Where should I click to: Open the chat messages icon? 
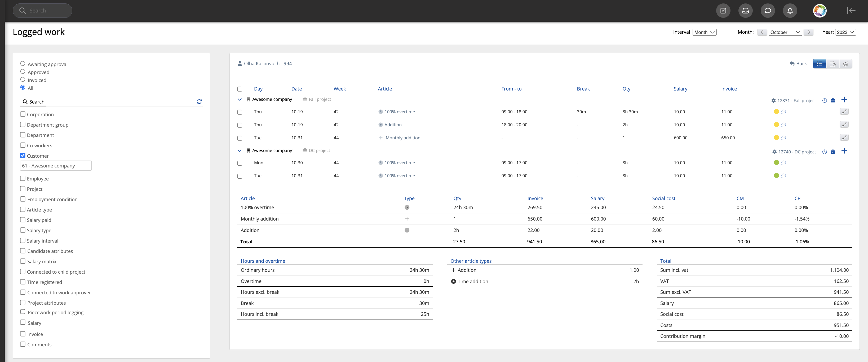coord(768,11)
